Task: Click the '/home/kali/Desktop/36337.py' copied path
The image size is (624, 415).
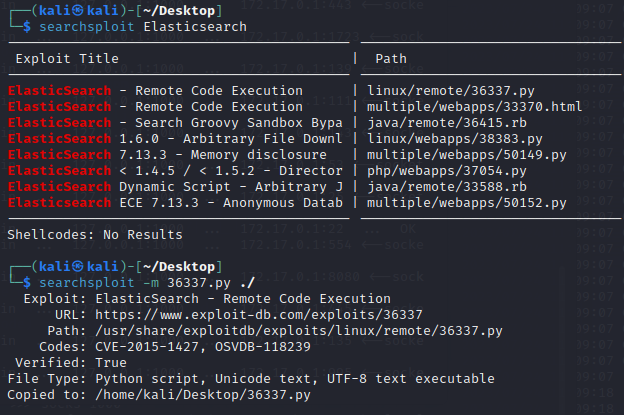Action: click(x=203, y=395)
